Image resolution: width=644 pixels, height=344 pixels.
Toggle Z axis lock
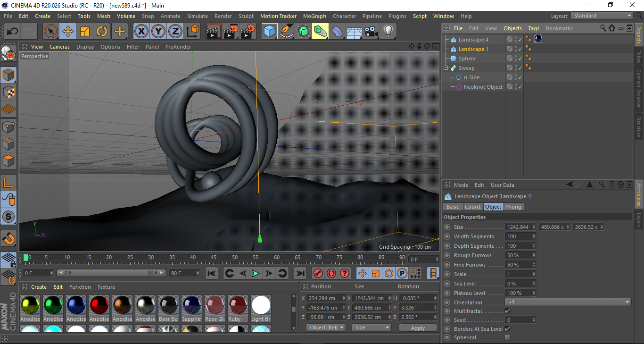coord(175,32)
